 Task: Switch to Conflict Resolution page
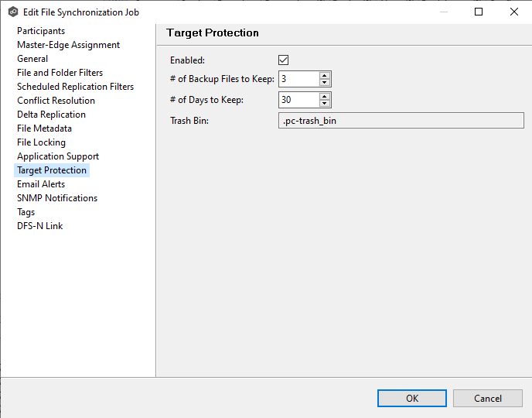pos(56,101)
